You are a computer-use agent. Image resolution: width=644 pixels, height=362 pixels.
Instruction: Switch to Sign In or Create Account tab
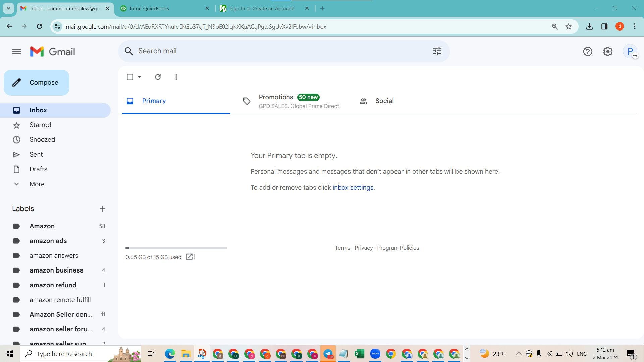coord(265,8)
